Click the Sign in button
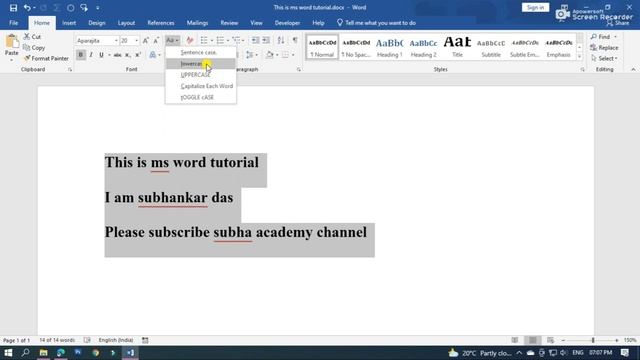The image size is (640, 360). coord(535,8)
